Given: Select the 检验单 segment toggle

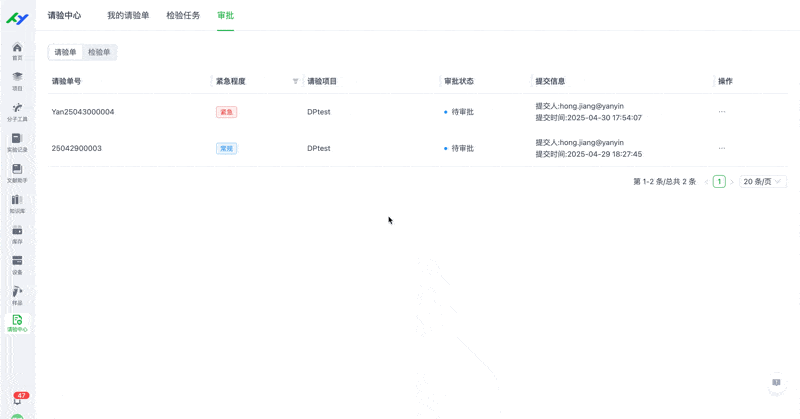Looking at the screenshot, I should pos(99,52).
